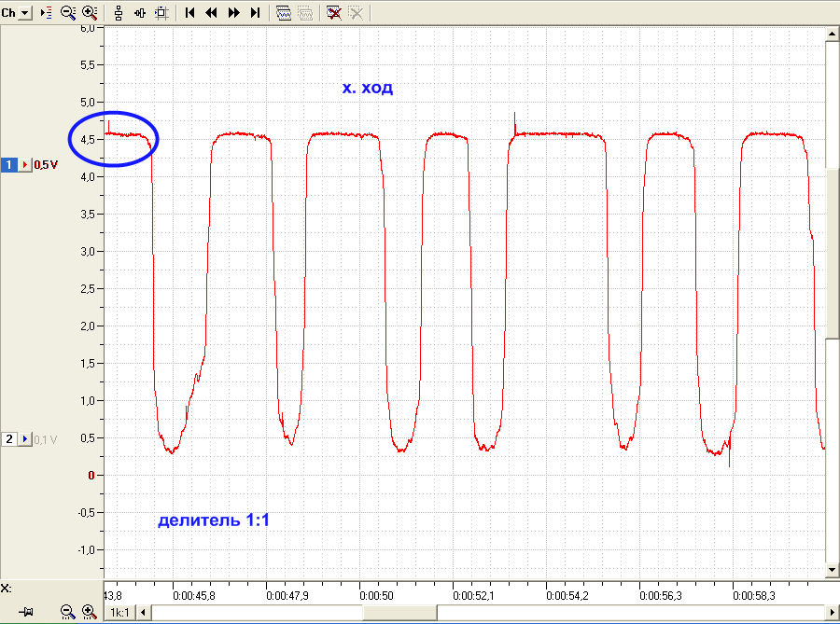840x624 pixels.
Task: Click the vertical scrollbar thumb
Action: [832, 253]
